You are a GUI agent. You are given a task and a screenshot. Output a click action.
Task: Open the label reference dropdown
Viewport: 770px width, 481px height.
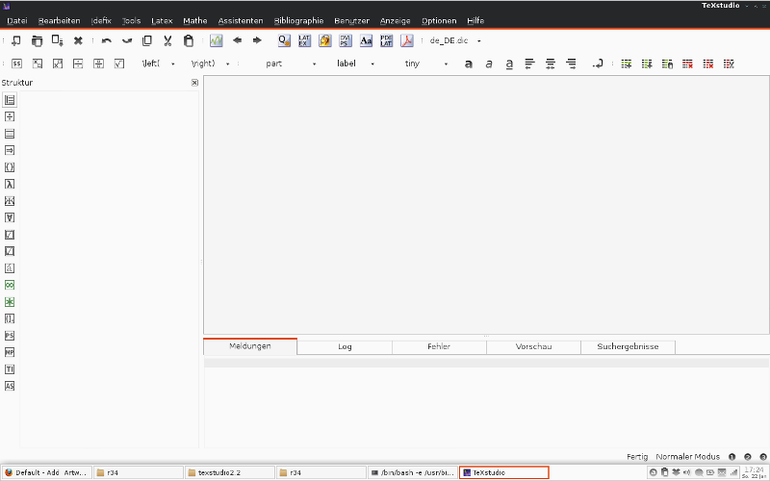pos(356,64)
